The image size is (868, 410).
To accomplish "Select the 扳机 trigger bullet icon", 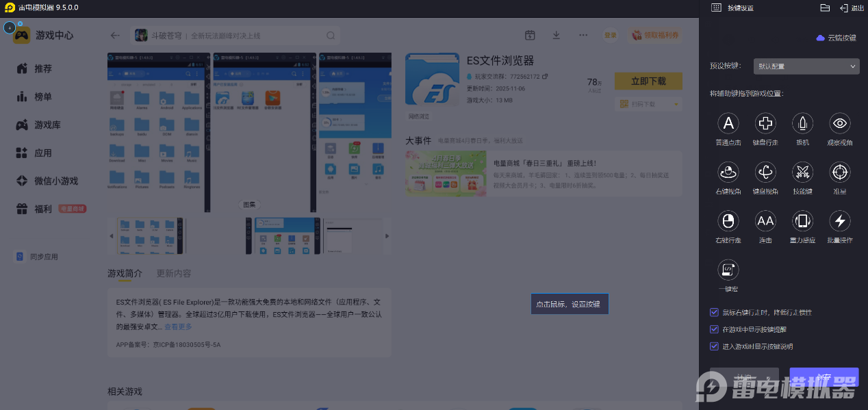I will coord(802,123).
